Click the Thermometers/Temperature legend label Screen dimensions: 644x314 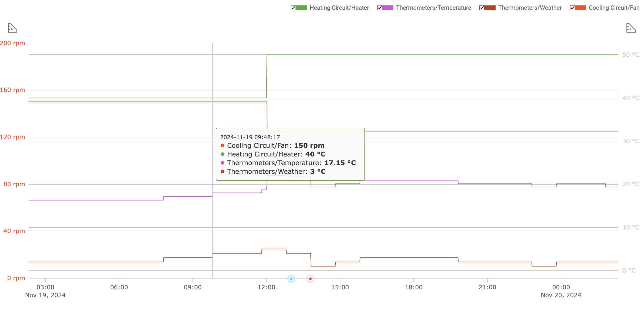pyautogui.click(x=434, y=8)
